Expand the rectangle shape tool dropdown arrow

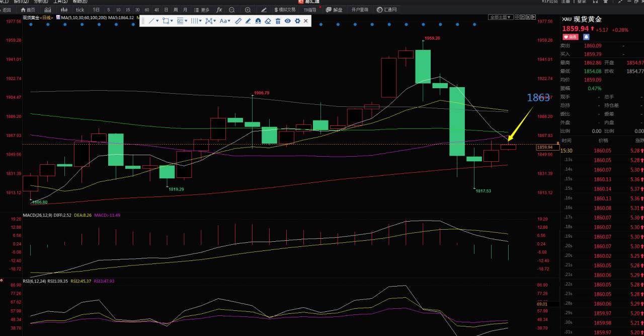point(172,21)
